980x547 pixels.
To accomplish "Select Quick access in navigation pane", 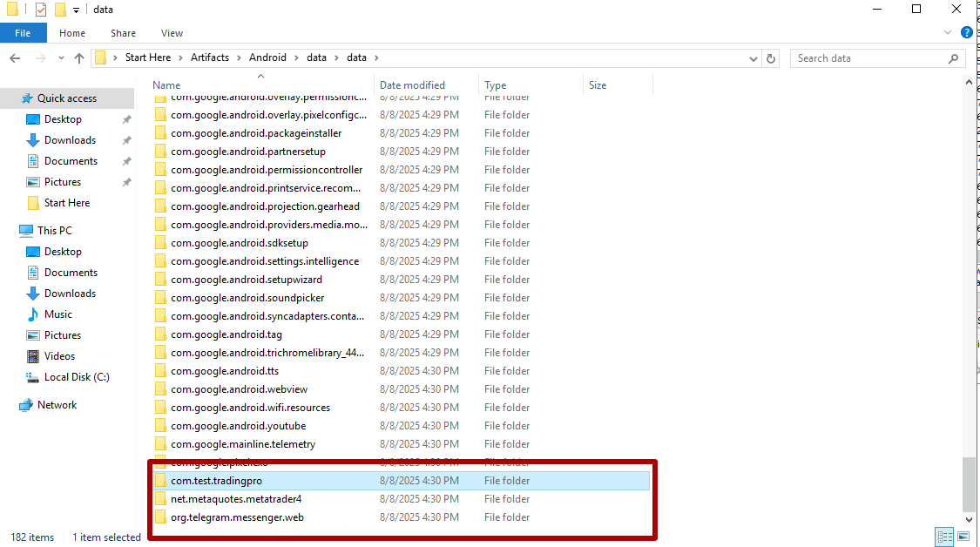I will [x=67, y=98].
